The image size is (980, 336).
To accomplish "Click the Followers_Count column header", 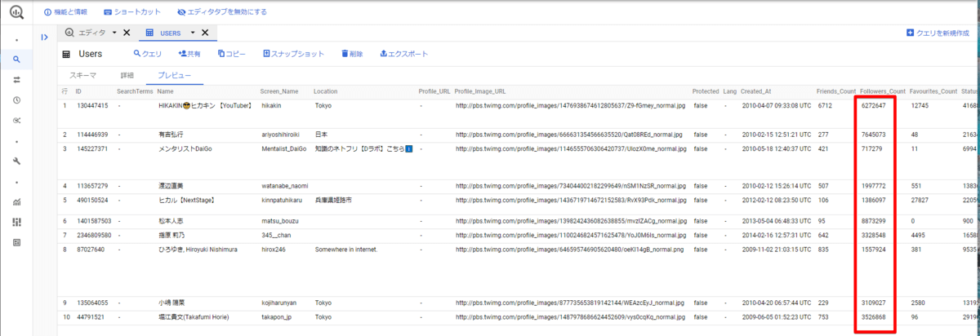I will click(x=883, y=91).
